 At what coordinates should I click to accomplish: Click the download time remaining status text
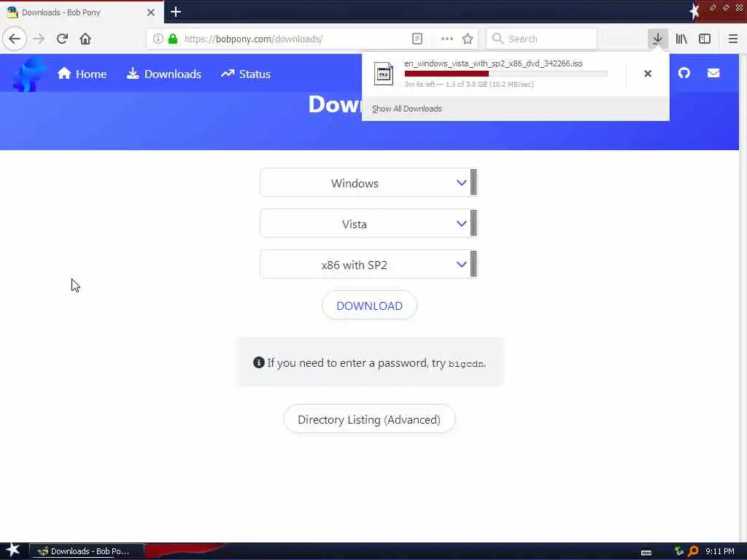pyautogui.click(x=469, y=85)
